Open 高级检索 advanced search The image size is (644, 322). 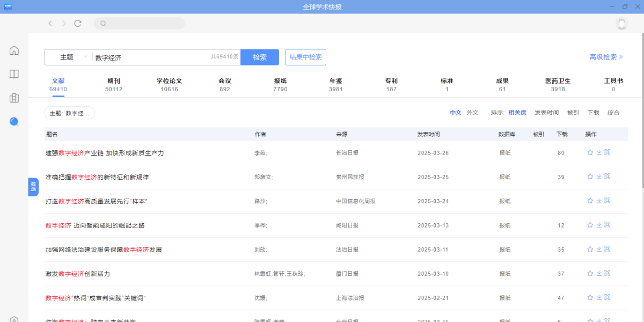point(603,57)
